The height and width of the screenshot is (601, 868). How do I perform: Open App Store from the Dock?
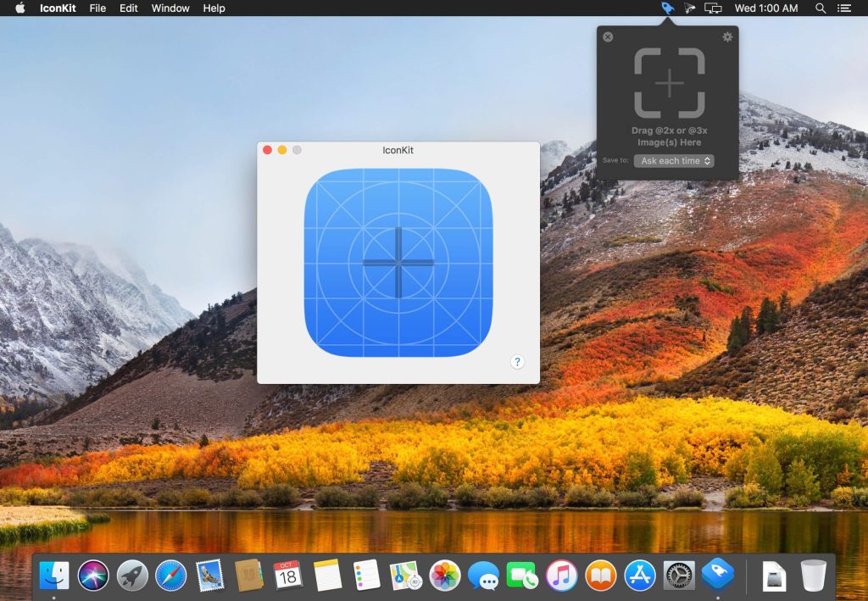point(640,576)
